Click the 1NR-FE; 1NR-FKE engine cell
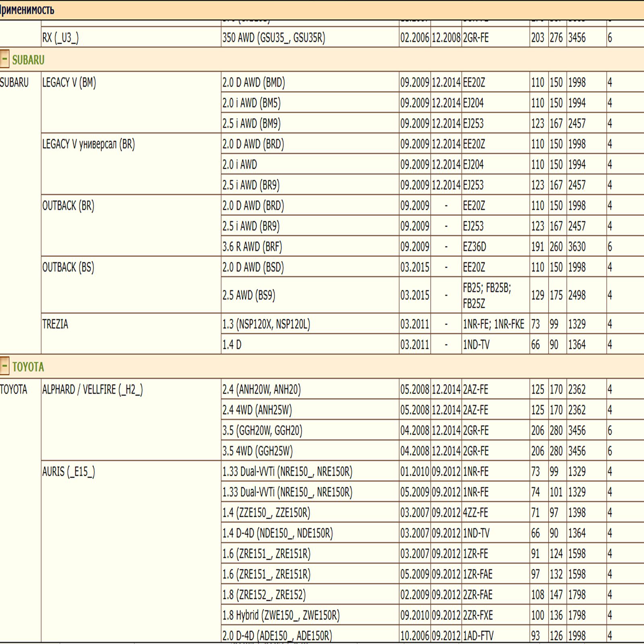Viewport: 644px width, 644px height. click(x=493, y=324)
